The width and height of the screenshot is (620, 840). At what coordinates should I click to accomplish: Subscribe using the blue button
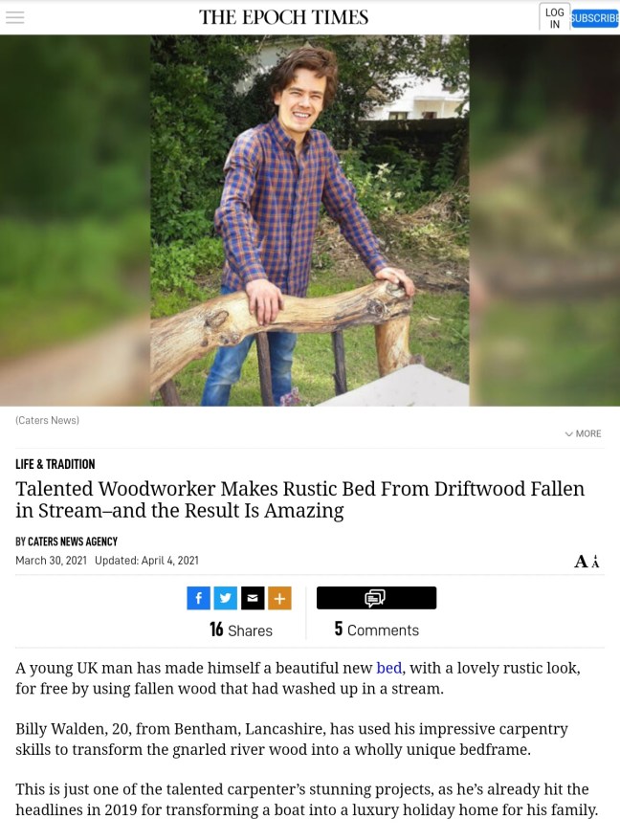(x=595, y=18)
